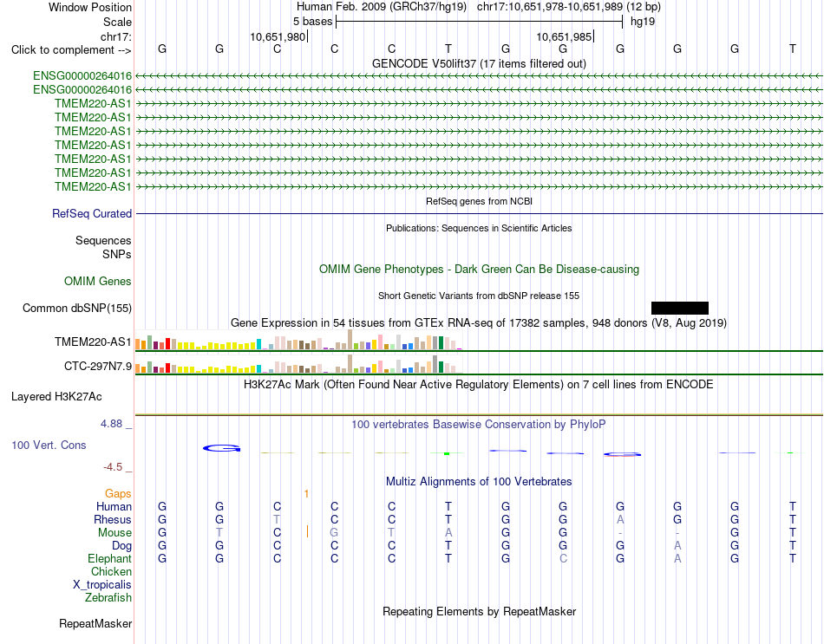Click the CTC-297N7.9 gene label
The image size is (824, 644).
(98, 366)
